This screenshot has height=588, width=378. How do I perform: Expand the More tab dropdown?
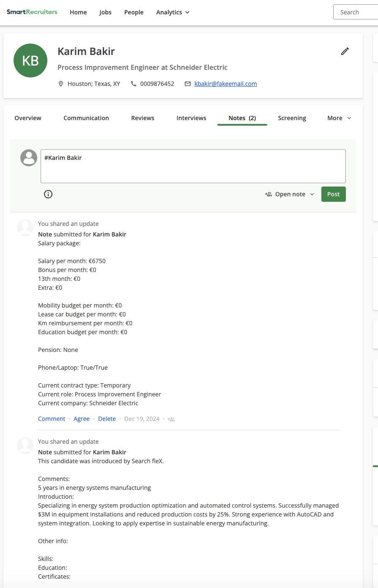[x=340, y=118]
